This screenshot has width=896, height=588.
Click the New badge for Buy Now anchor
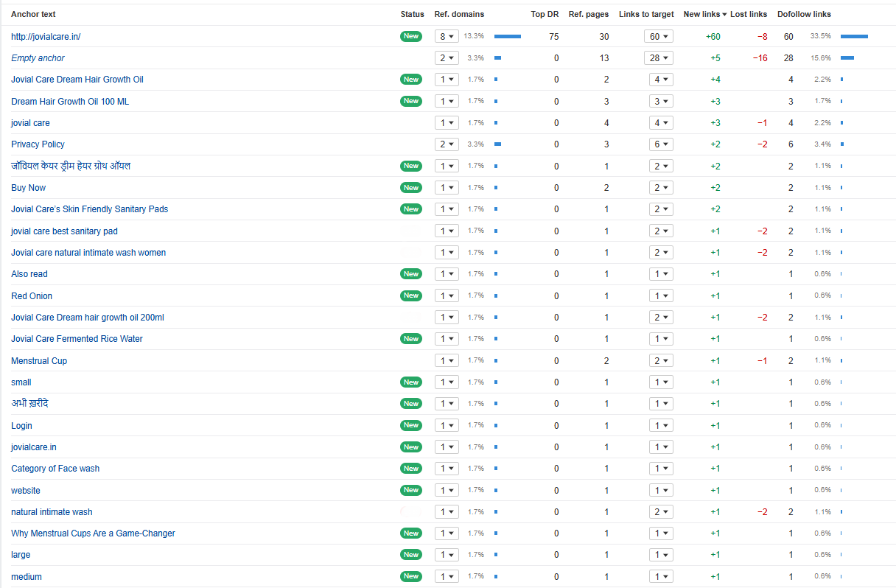point(410,188)
